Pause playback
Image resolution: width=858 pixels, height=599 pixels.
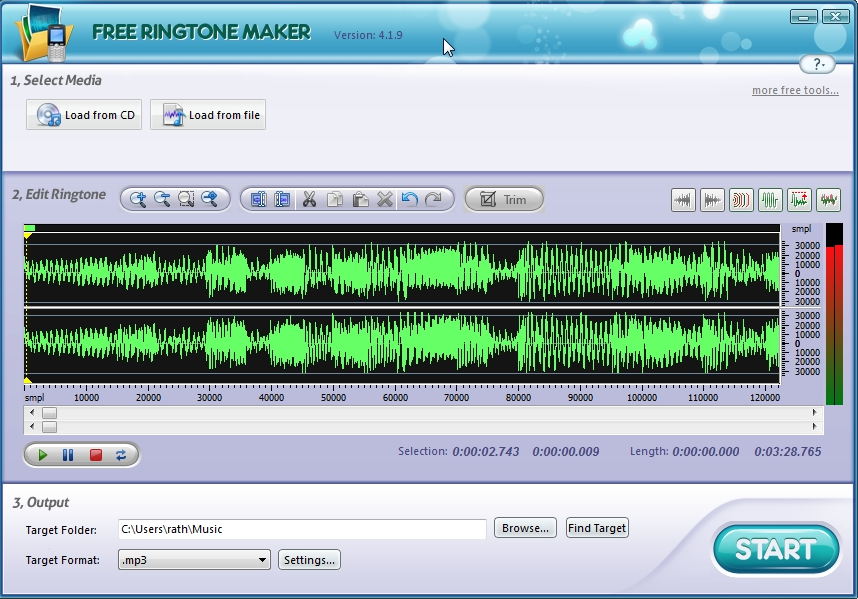[68, 455]
